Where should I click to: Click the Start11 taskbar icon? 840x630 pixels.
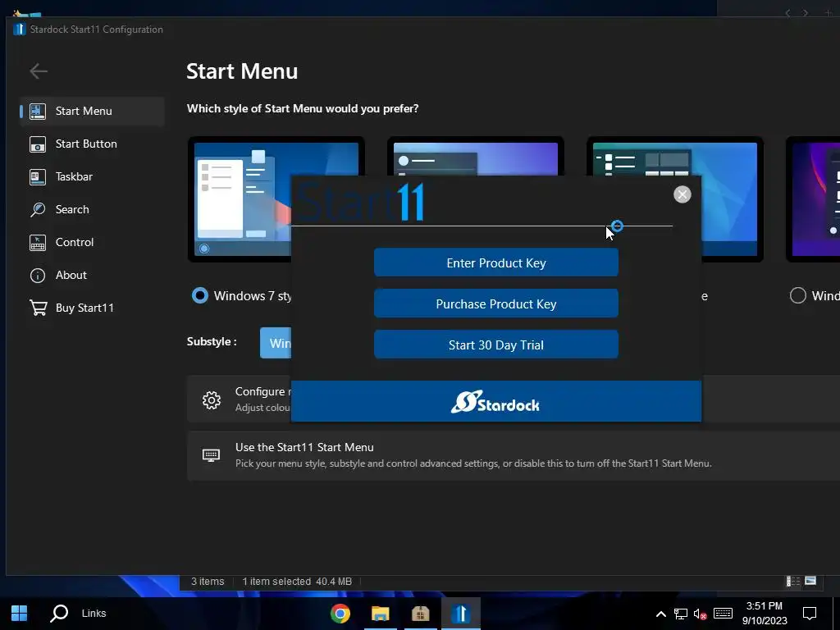pos(461,614)
